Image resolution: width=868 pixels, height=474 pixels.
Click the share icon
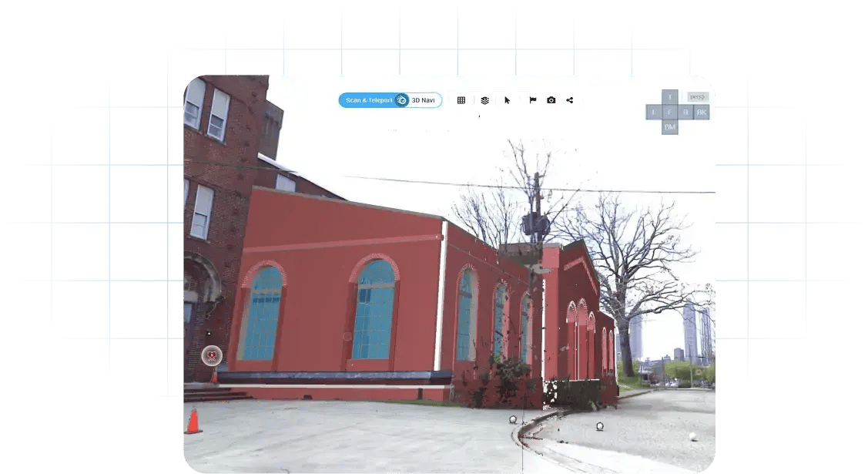tap(570, 100)
